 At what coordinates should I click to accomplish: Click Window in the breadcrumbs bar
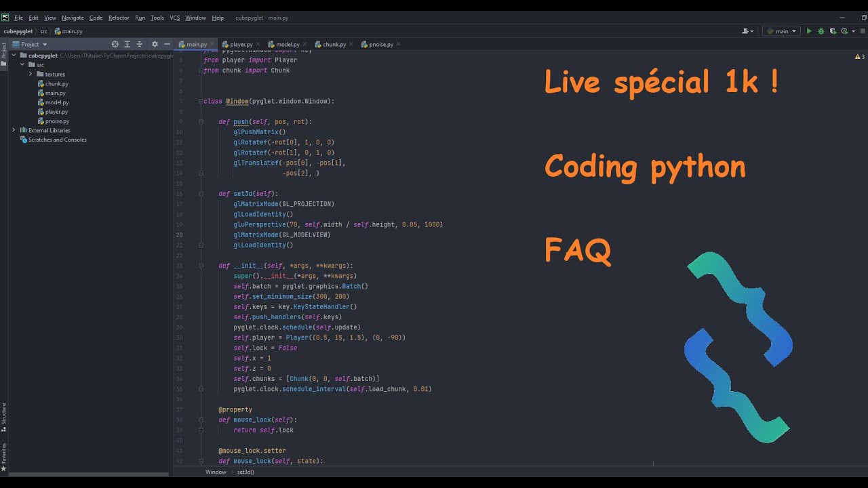pos(216,472)
